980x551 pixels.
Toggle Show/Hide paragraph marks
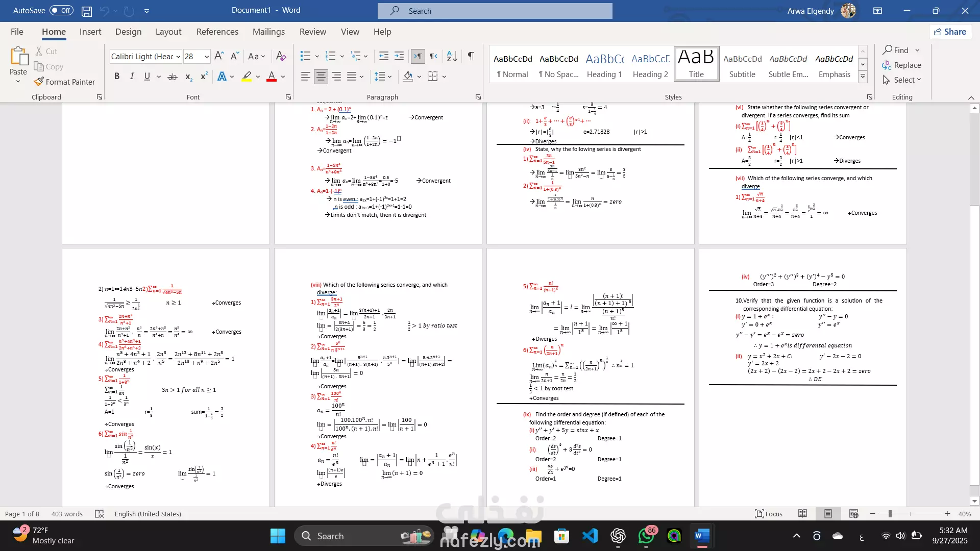(471, 56)
